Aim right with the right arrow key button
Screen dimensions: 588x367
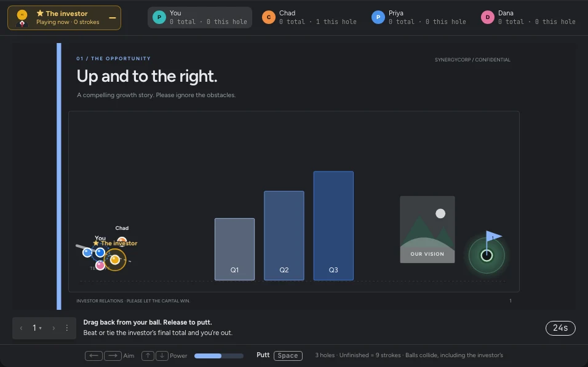click(113, 355)
